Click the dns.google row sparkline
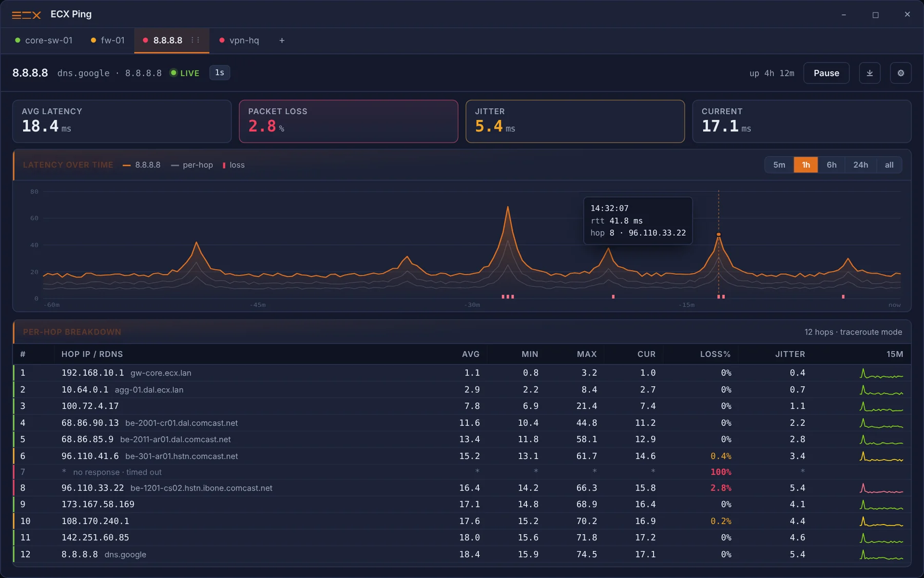 881,554
